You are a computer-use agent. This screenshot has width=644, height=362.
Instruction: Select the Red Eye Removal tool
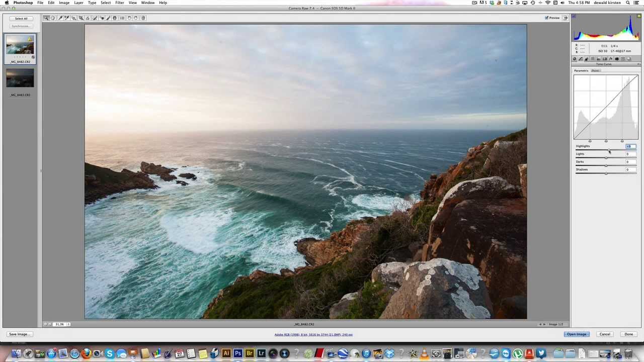(102, 18)
